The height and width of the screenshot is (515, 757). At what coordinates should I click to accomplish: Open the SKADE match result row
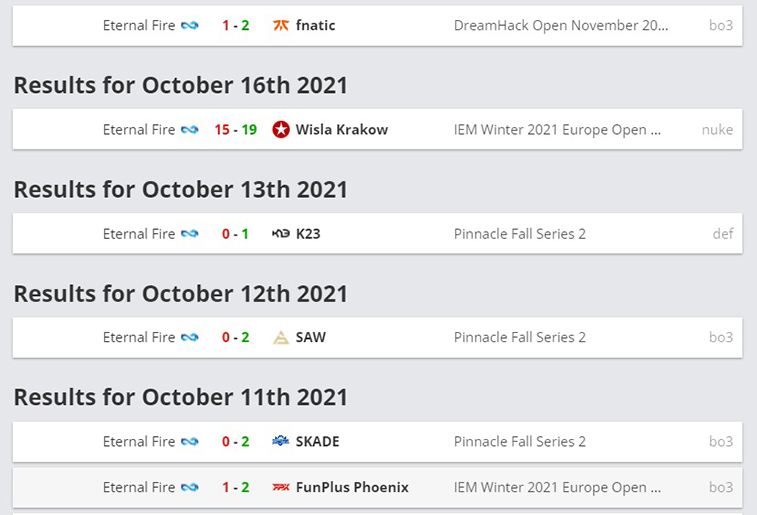tap(378, 441)
